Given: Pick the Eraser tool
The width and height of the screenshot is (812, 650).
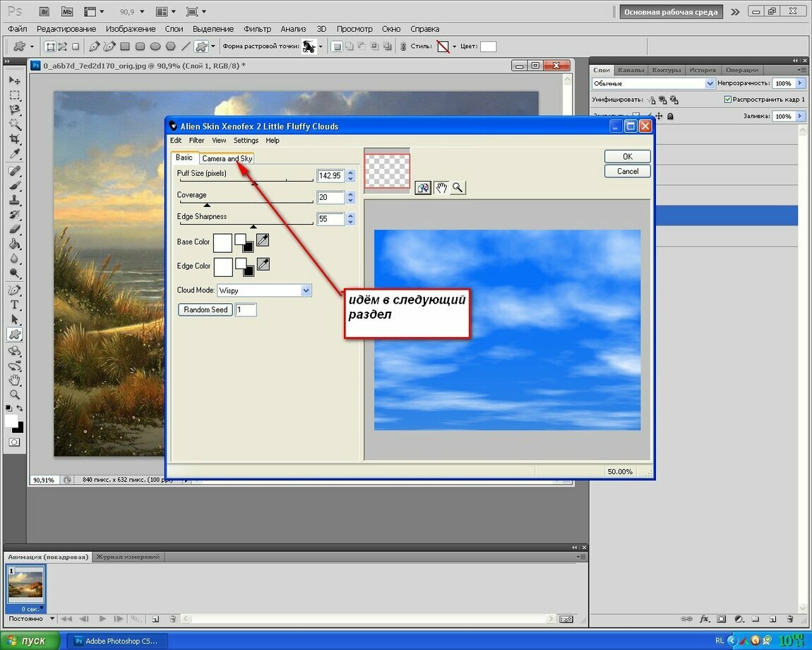Looking at the screenshot, I should click(x=15, y=229).
